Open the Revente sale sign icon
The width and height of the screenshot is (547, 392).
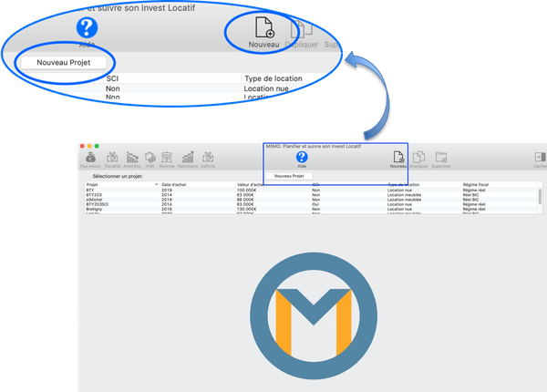click(167, 158)
